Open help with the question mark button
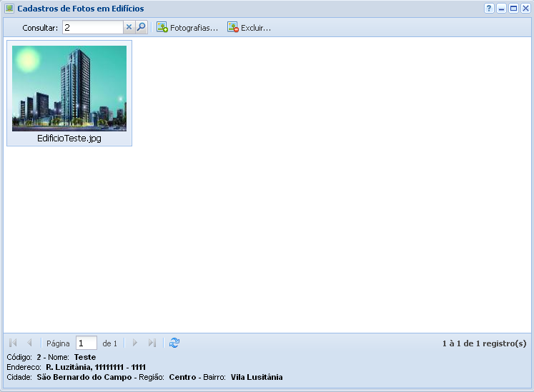 tap(489, 9)
